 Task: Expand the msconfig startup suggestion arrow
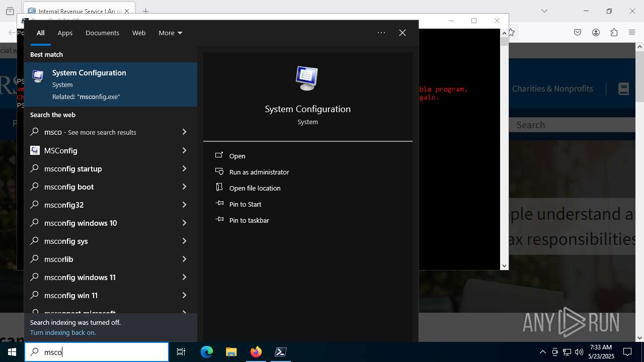tap(184, 168)
